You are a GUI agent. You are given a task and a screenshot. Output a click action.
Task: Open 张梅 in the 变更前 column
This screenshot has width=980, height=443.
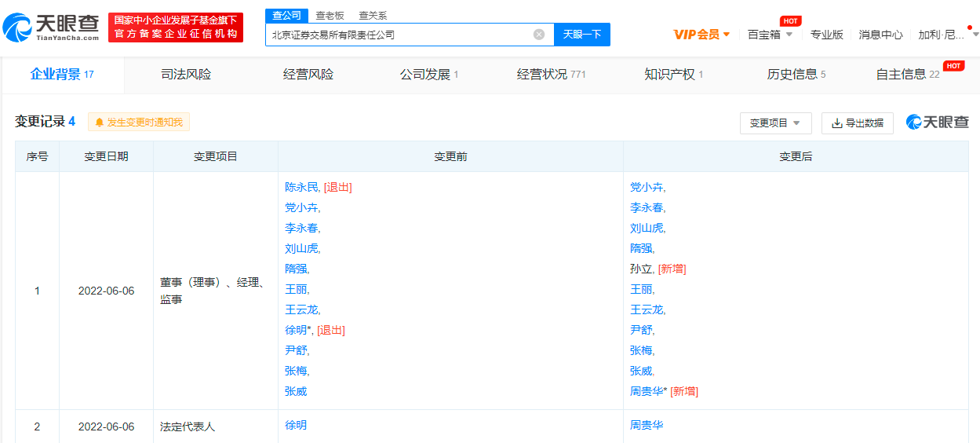(296, 371)
